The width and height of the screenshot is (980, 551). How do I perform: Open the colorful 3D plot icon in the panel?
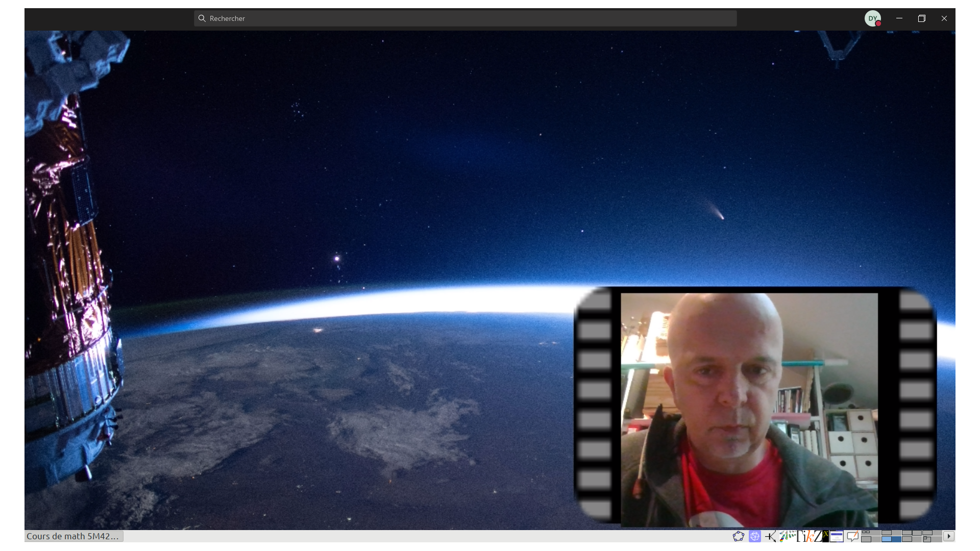pos(788,536)
